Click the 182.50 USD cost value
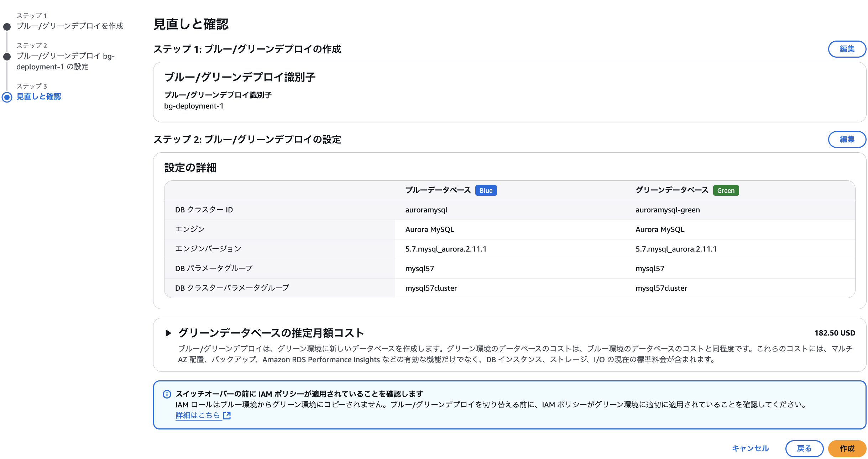 pos(835,333)
